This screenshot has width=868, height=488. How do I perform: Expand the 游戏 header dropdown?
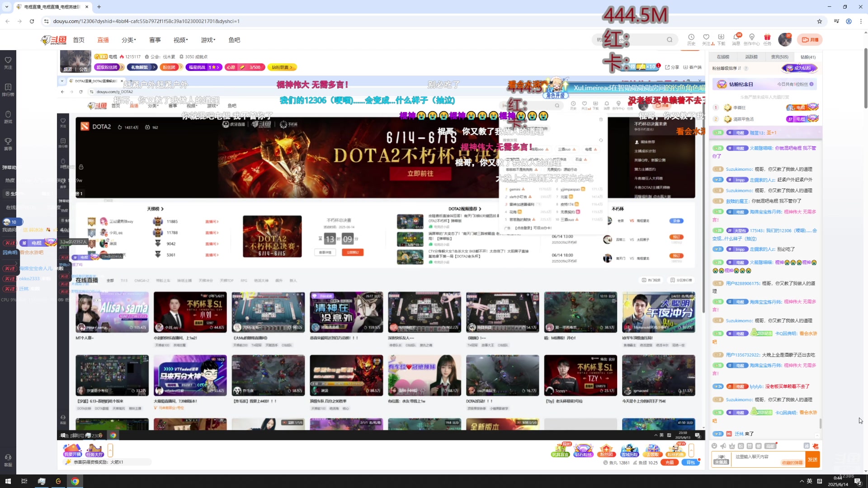pos(208,40)
